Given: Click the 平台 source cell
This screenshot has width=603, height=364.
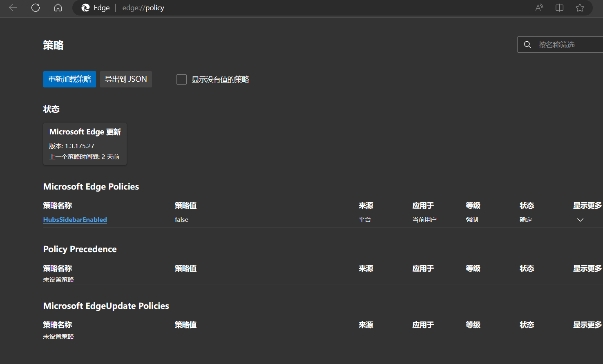Looking at the screenshot, I should [x=365, y=220].
